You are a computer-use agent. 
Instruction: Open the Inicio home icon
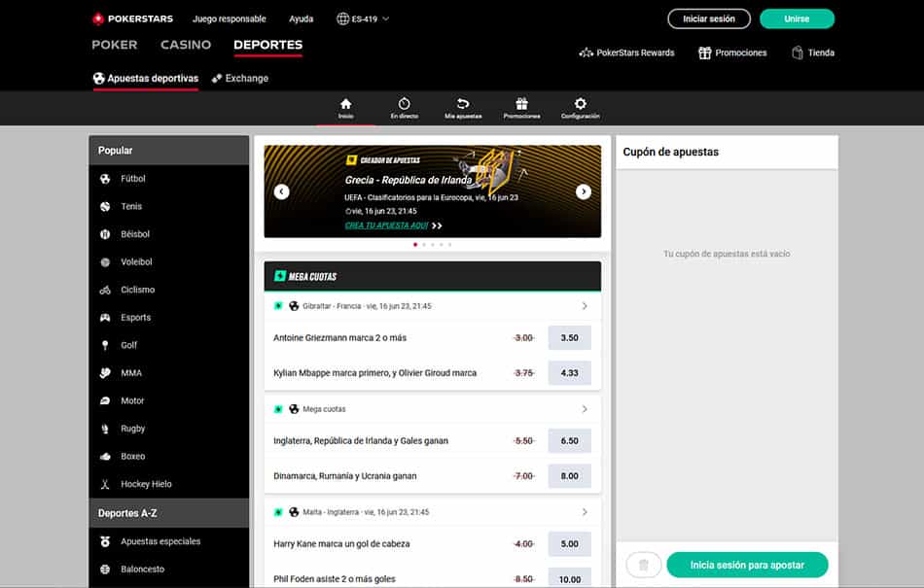click(346, 104)
